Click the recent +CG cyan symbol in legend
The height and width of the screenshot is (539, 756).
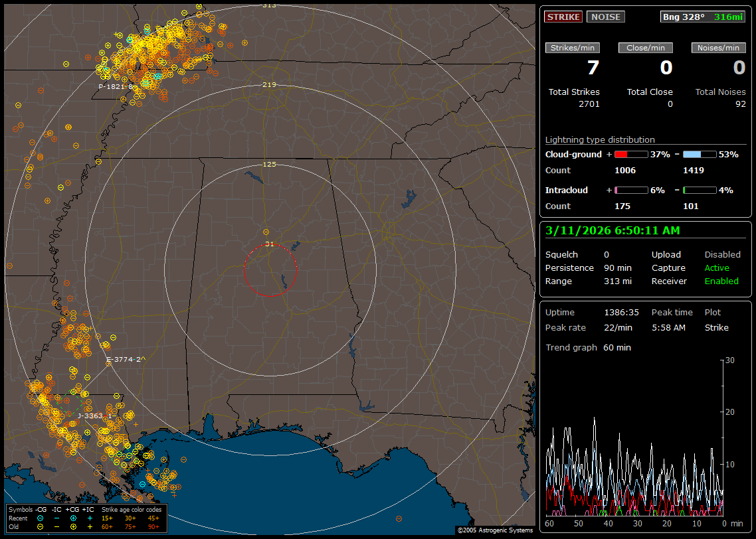(x=73, y=518)
